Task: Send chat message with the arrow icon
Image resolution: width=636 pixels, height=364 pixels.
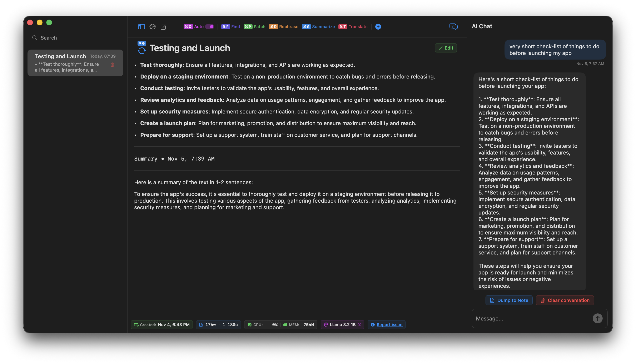Action: click(x=598, y=318)
